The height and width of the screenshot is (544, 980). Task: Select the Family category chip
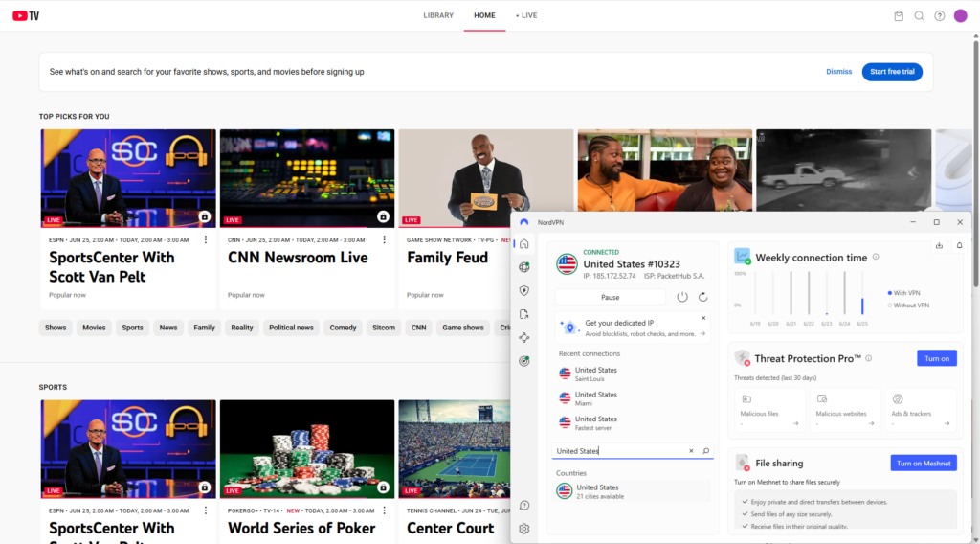click(x=205, y=328)
